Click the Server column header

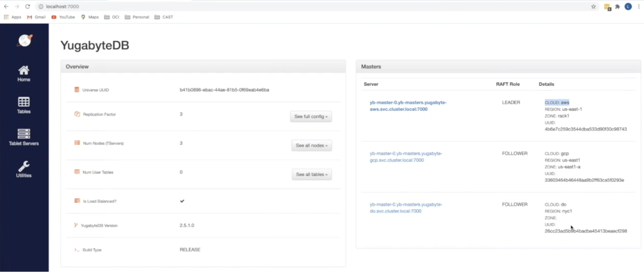tap(371, 84)
